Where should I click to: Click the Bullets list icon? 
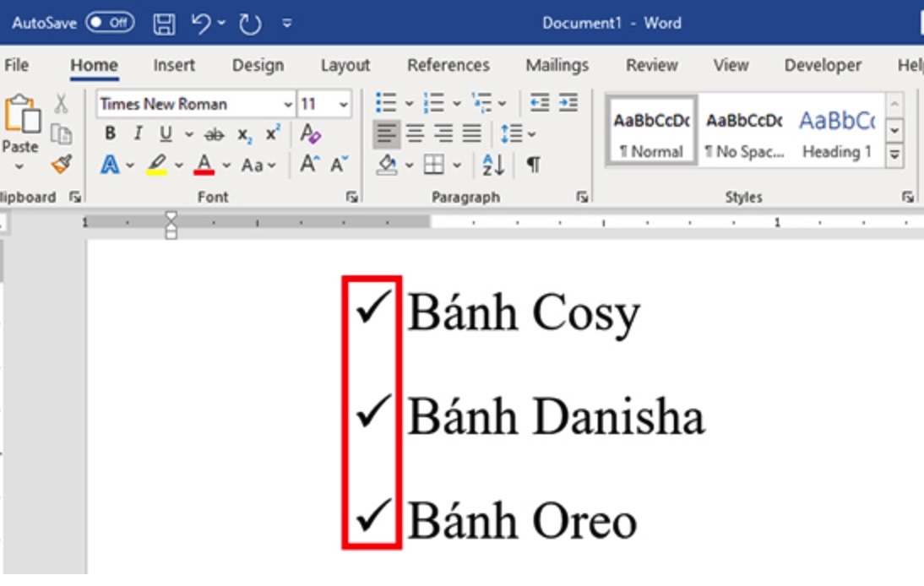click(387, 103)
